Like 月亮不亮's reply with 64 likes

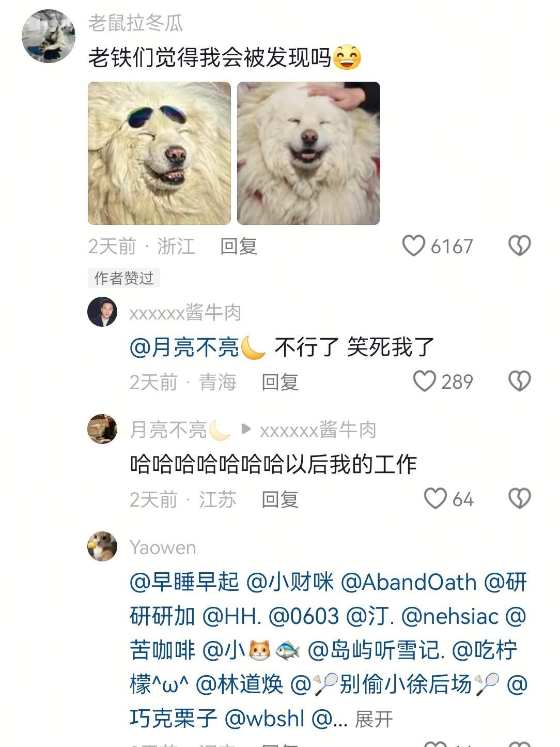tap(435, 499)
